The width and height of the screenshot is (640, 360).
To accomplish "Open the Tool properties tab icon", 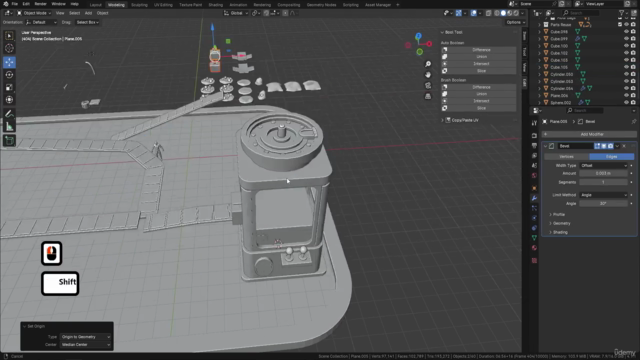I will point(534,123).
